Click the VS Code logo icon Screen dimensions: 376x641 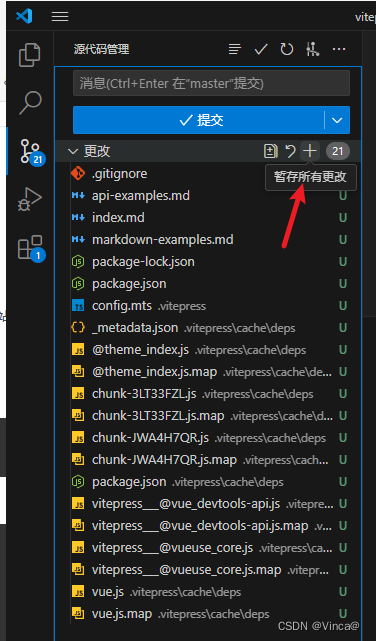24,16
